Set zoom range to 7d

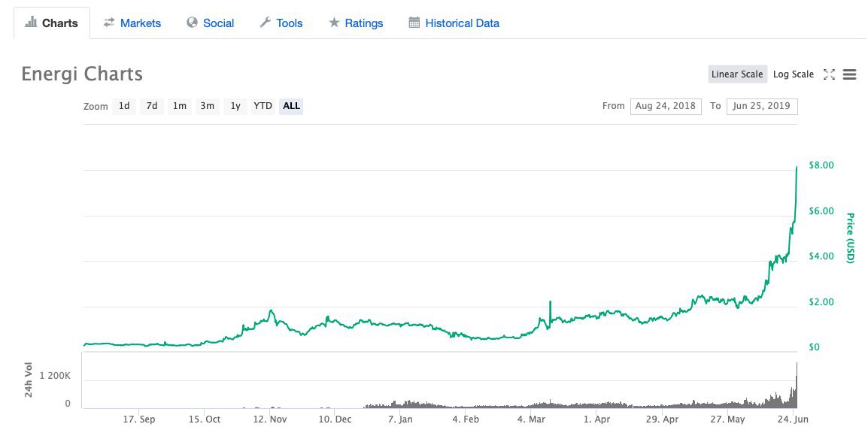152,106
